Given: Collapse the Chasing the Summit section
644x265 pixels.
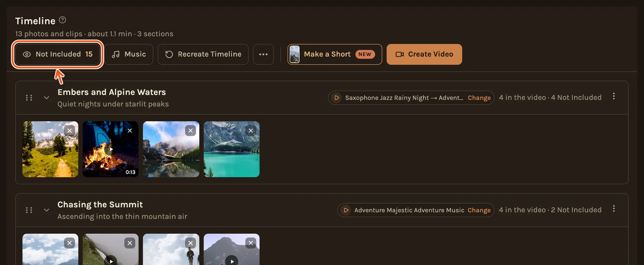Looking at the screenshot, I should point(47,210).
